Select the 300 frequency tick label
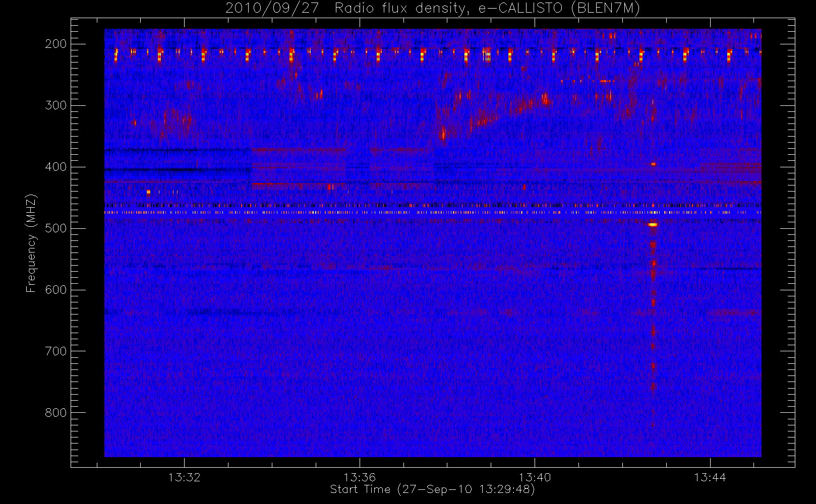 (56, 105)
